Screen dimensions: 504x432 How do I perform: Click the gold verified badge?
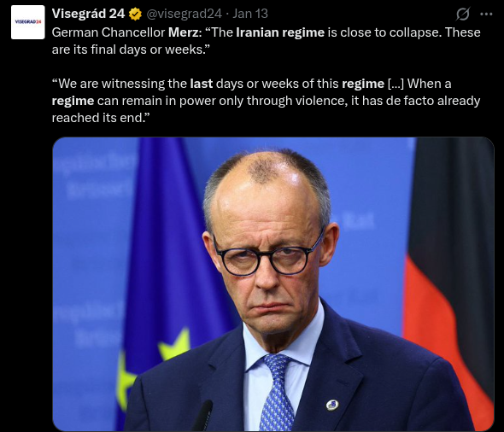point(135,15)
